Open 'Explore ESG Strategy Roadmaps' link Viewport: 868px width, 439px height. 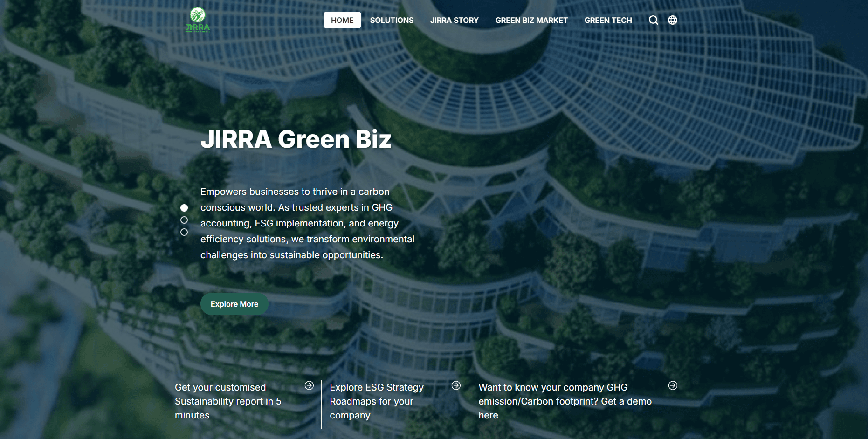(377, 401)
